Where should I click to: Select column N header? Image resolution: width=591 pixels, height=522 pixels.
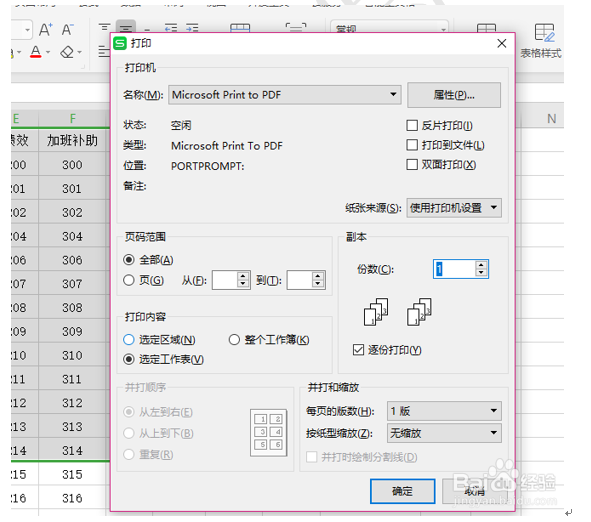click(551, 119)
